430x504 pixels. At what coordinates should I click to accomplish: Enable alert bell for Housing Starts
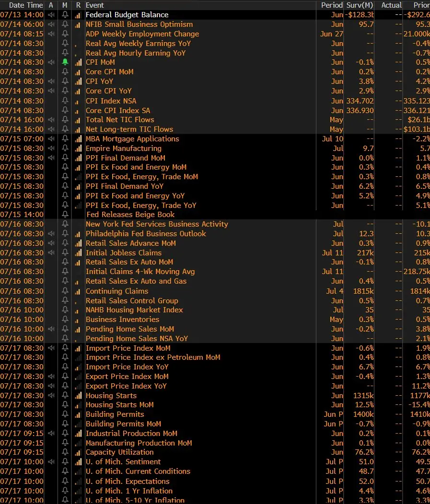tap(65, 395)
